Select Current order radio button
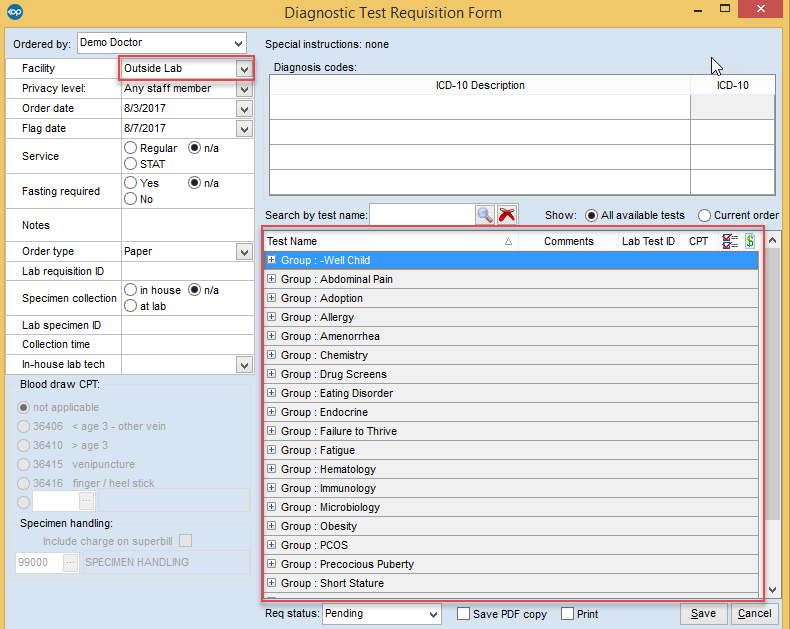This screenshot has width=790, height=629. tap(705, 215)
